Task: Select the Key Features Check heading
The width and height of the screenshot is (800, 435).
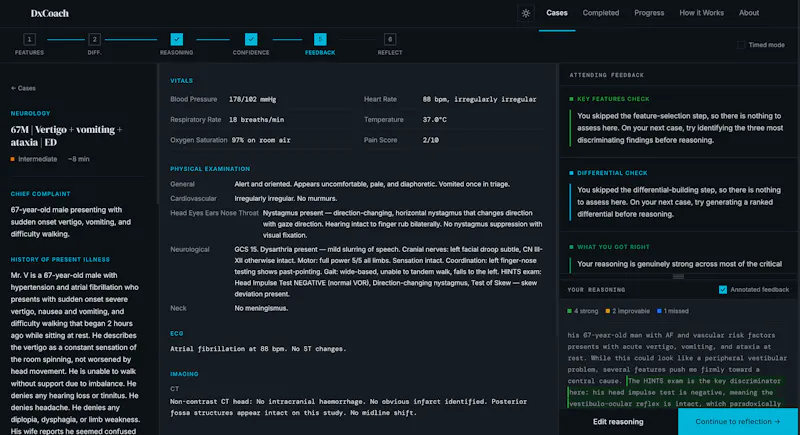Action: pyautogui.click(x=613, y=99)
